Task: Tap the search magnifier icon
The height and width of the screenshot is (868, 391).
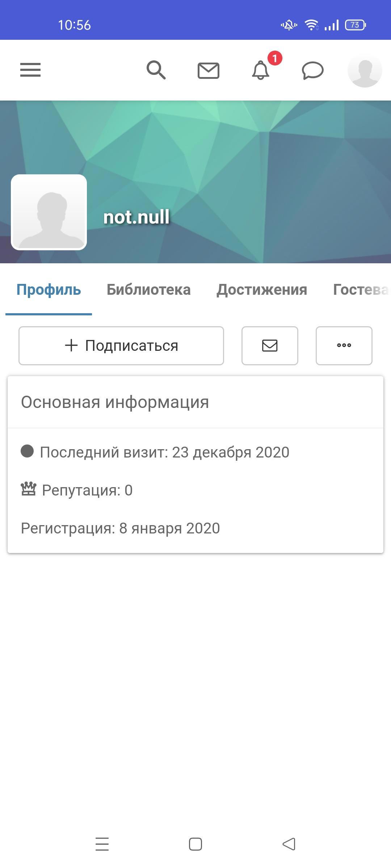Action: click(156, 70)
